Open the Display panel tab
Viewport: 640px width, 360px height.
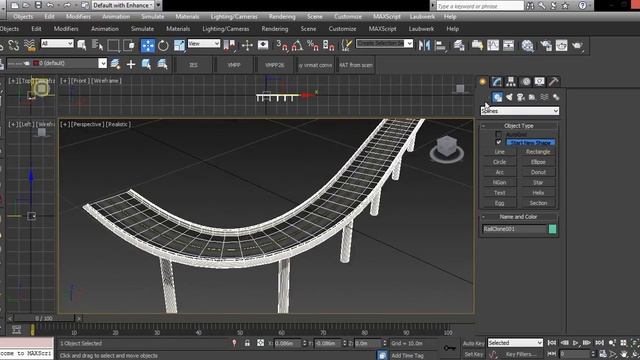[540, 82]
